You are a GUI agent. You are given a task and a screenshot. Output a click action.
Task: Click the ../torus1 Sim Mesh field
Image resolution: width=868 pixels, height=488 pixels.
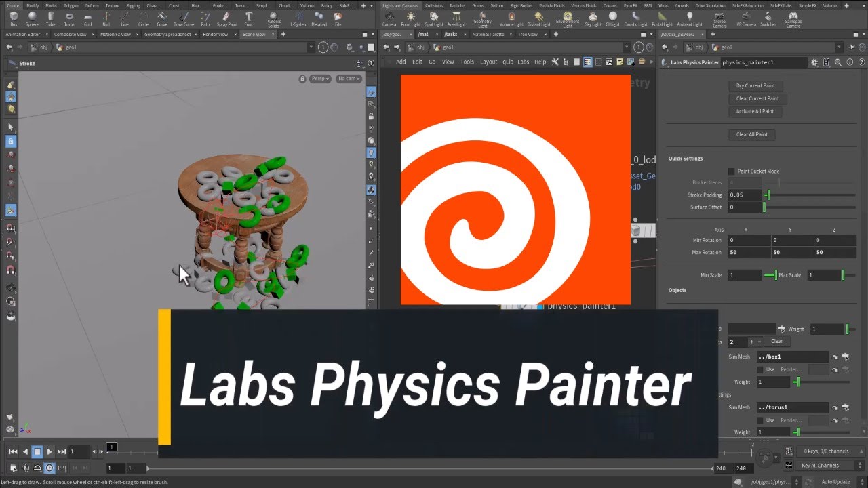(x=792, y=407)
